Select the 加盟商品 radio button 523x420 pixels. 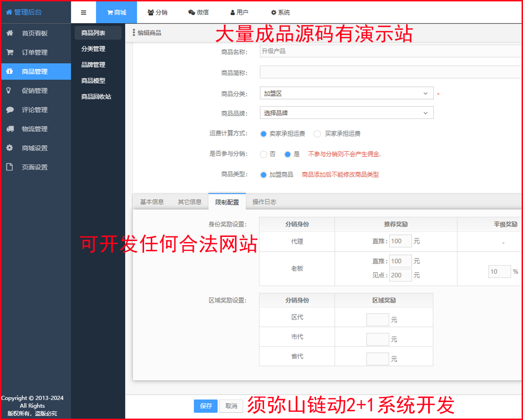click(x=263, y=174)
